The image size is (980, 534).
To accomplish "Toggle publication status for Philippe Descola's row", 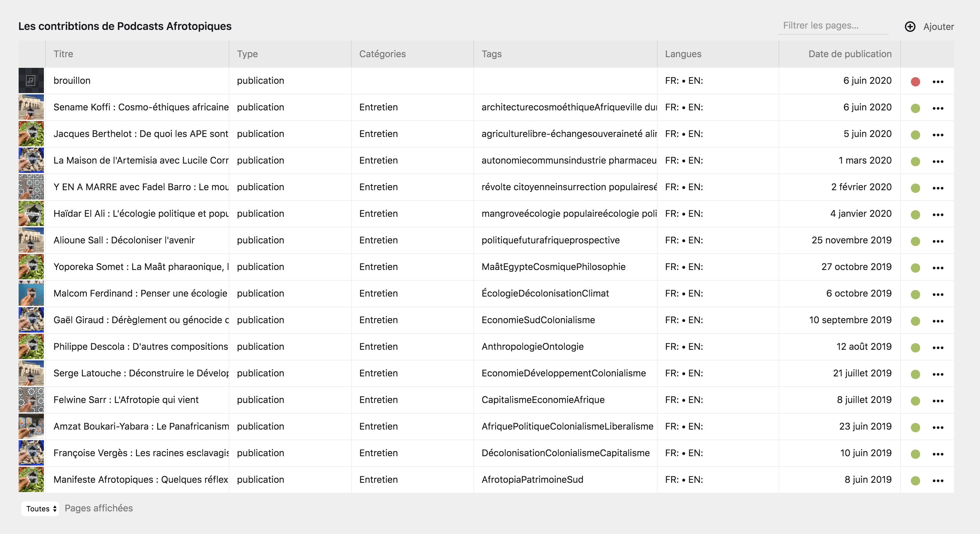I will [916, 347].
